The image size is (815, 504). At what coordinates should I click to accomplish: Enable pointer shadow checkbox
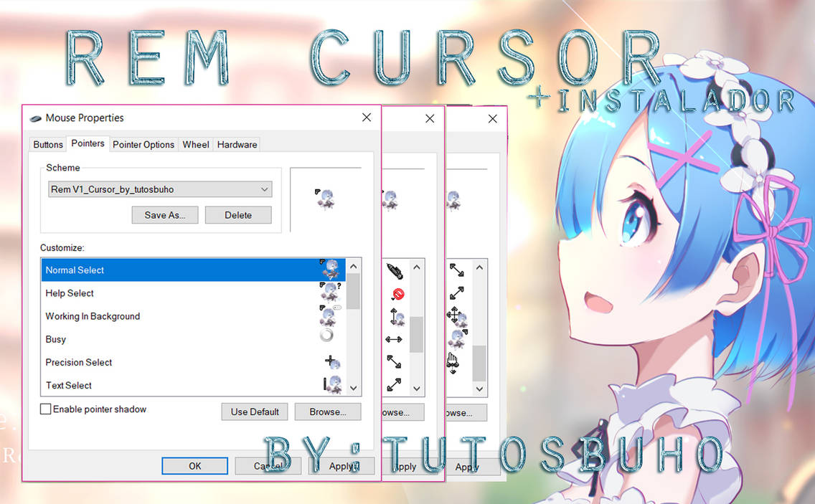(x=46, y=409)
